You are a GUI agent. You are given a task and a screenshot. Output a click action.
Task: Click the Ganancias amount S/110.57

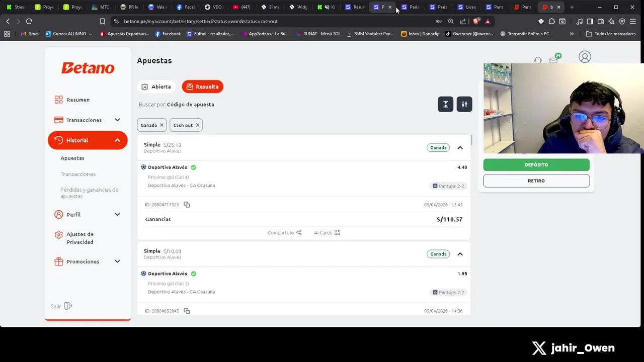pos(449,219)
